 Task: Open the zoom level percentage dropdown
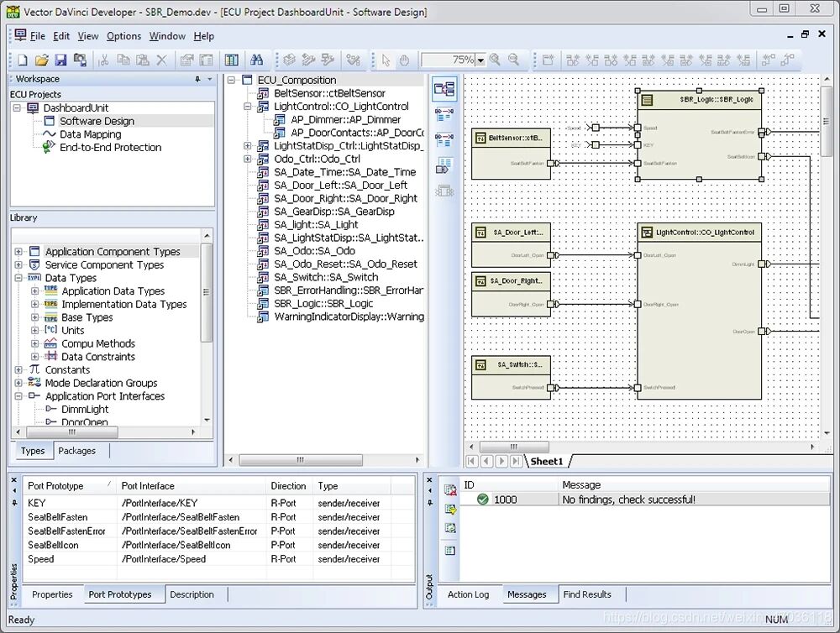480,60
